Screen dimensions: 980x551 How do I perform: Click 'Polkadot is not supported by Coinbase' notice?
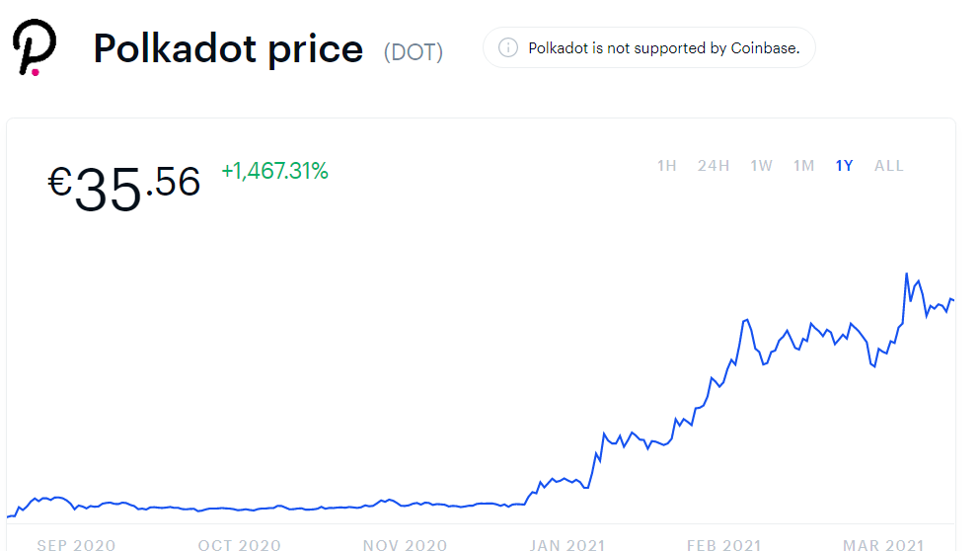663,47
